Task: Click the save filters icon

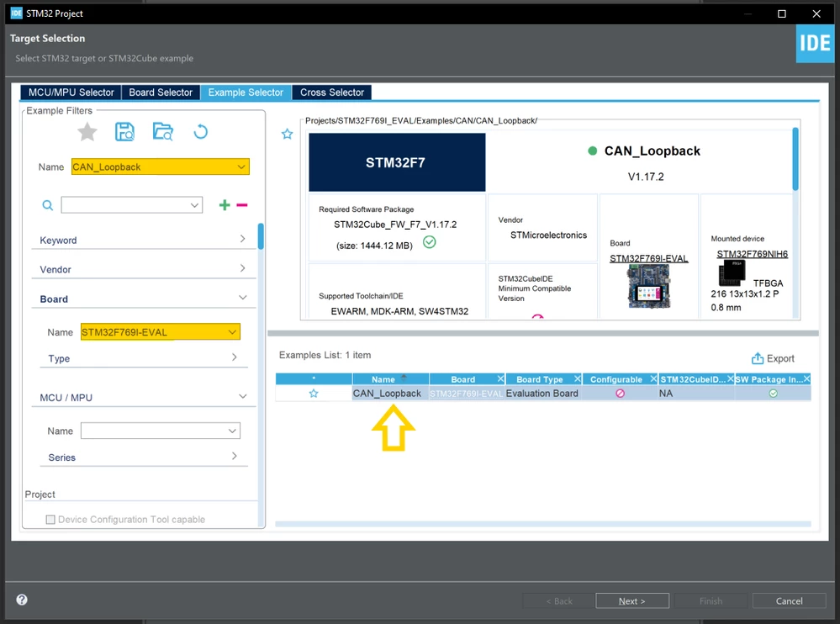Action: click(x=124, y=132)
